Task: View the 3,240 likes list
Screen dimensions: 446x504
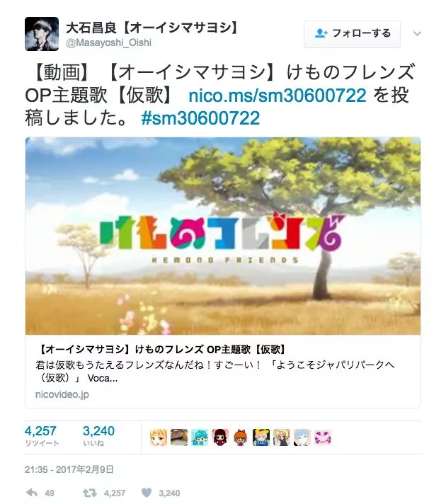Action: pyautogui.click(x=98, y=435)
